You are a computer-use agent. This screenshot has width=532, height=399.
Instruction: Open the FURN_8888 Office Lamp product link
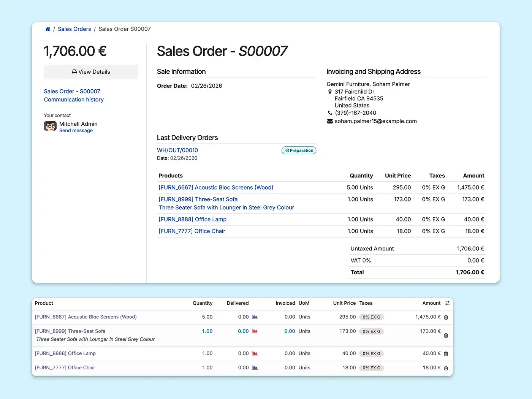coord(192,219)
